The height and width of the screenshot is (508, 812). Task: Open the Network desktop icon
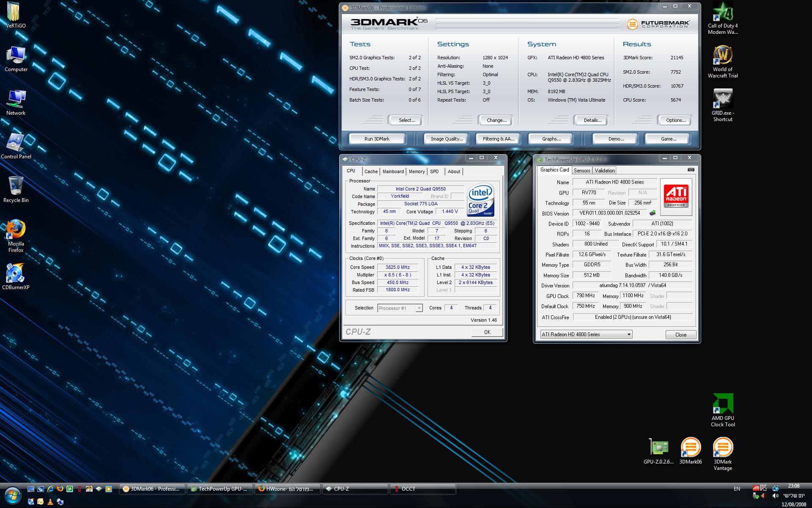[x=16, y=102]
